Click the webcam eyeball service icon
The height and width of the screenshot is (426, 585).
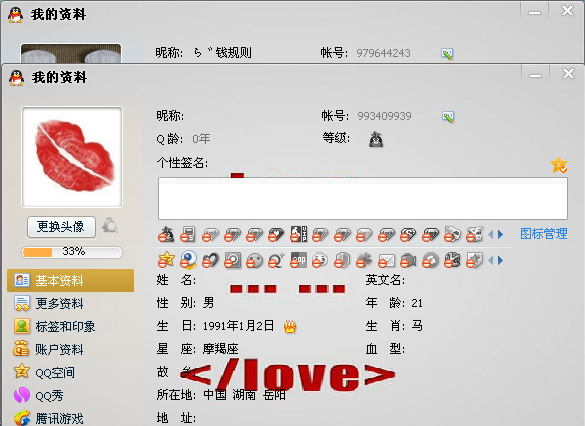point(188,260)
